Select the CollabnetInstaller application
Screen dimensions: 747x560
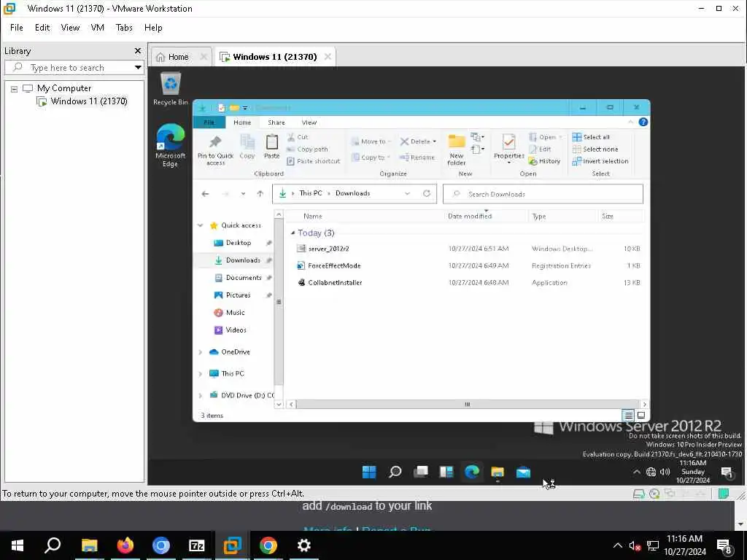[x=335, y=282]
